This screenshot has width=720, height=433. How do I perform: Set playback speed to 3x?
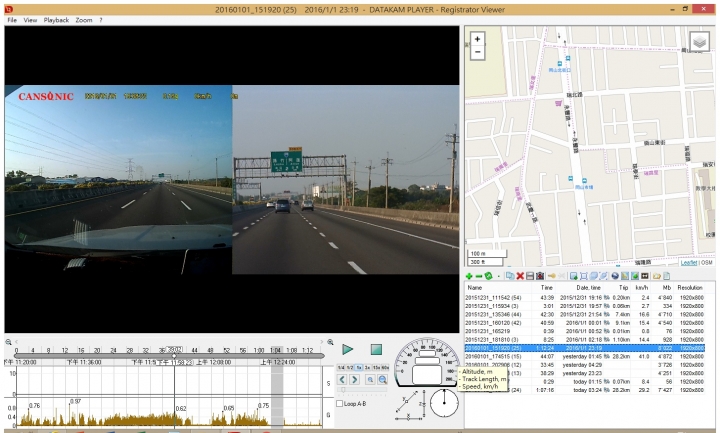(x=367, y=368)
